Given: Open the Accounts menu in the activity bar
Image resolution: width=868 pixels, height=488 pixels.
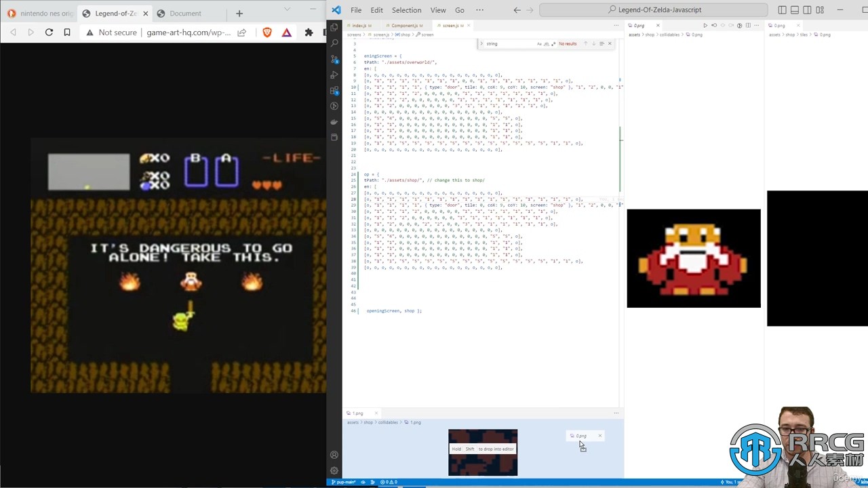Looking at the screenshot, I should click(334, 455).
